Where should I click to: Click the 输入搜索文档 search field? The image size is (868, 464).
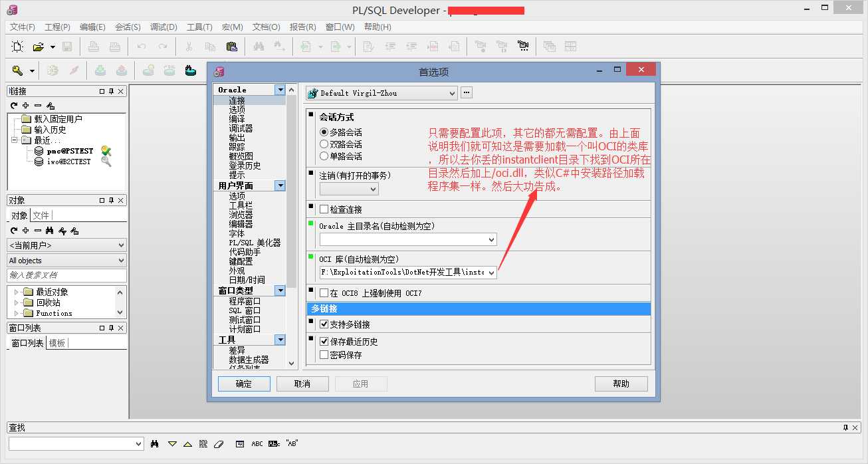[66, 275]
